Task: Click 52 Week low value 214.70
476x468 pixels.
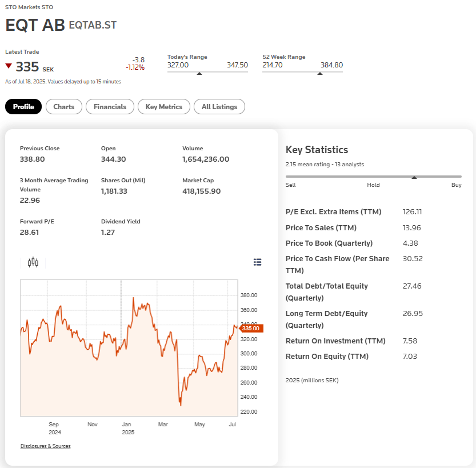Action: coord(273,65)
